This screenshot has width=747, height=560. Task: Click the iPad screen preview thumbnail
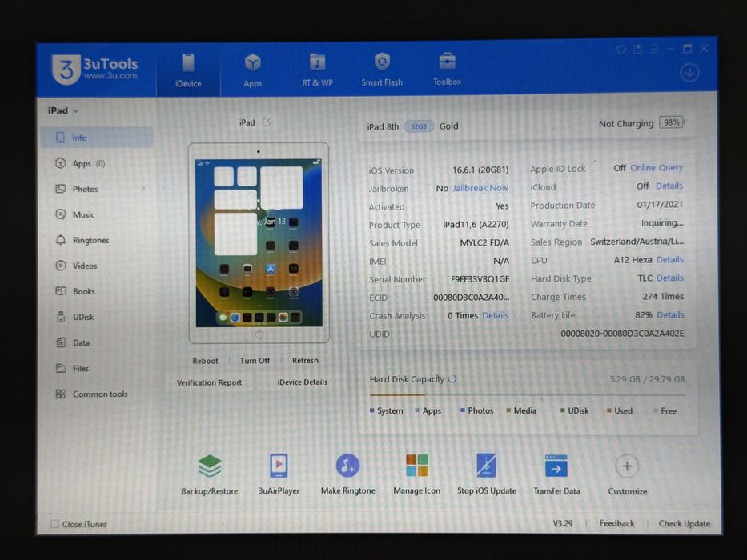(259, 243)
